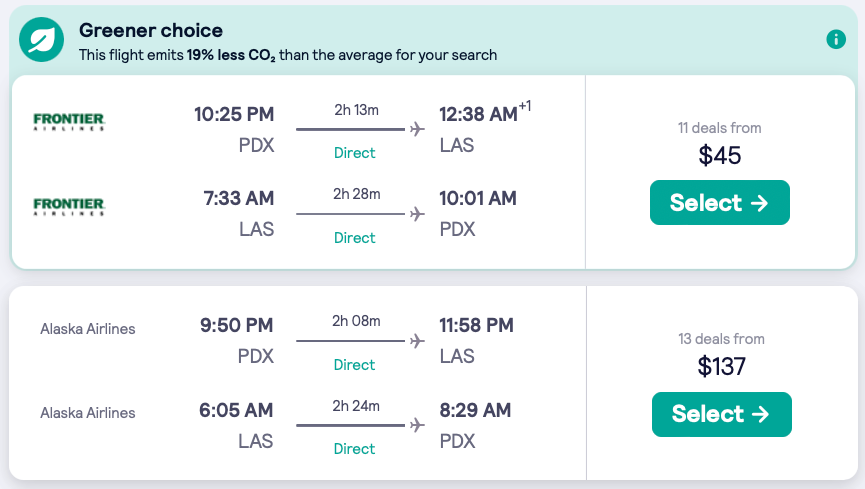Screen dimensions: 865x489
Task: Click the 13 deals from label
Action: coord(721,339)
